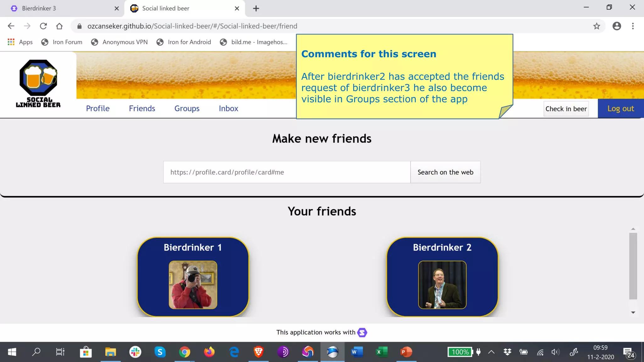Open Slack from taskbar
Image resolution: width=644 pixels, height=362 pixels.
coord(135,352)
